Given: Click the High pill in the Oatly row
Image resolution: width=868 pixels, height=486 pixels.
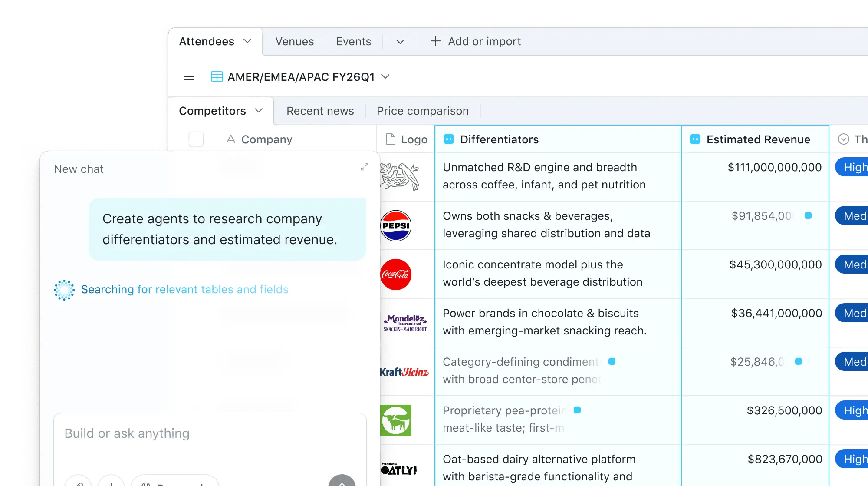Looking at the screenshot, I should [x=852, y=459].
